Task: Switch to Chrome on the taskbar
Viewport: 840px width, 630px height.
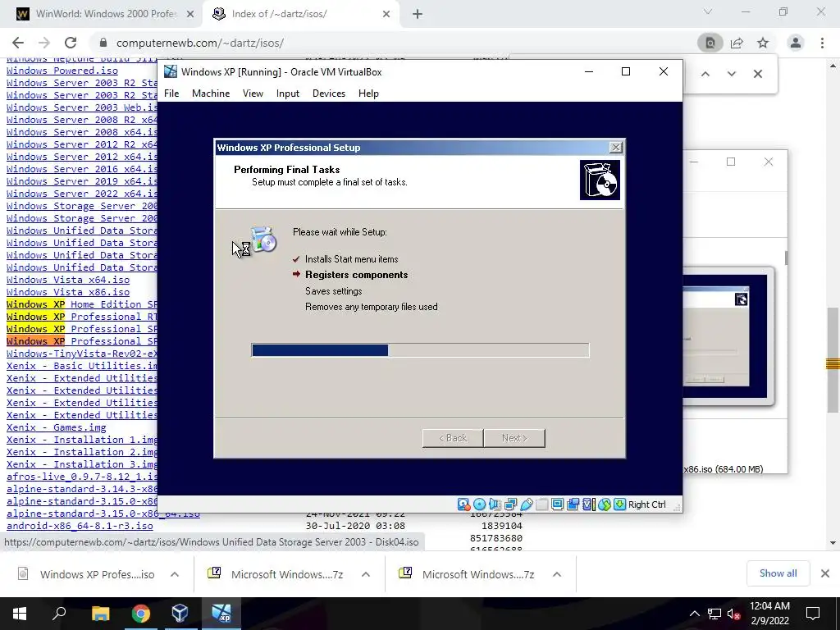Action: coord(141,614)
